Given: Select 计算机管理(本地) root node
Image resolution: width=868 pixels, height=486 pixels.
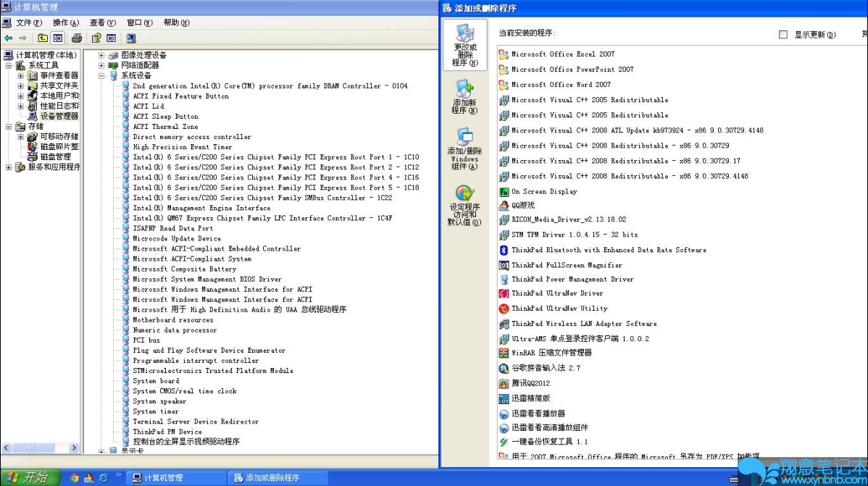Looking at the screenshot, I should click(46, 55).
